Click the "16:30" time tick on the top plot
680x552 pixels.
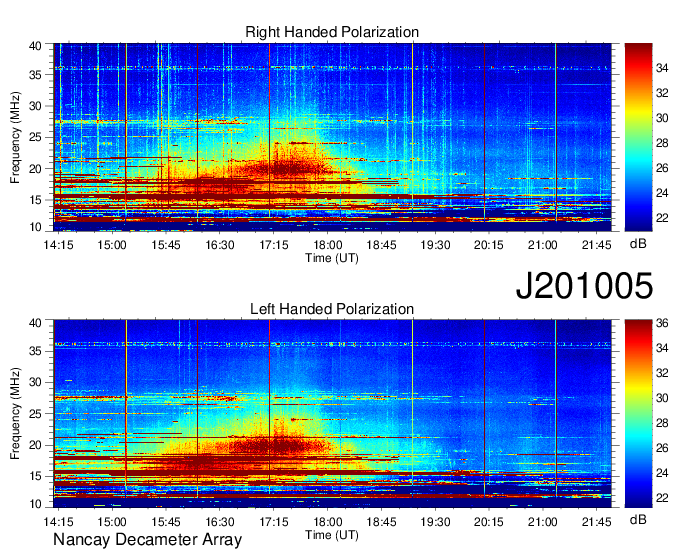tap(219, 245)
